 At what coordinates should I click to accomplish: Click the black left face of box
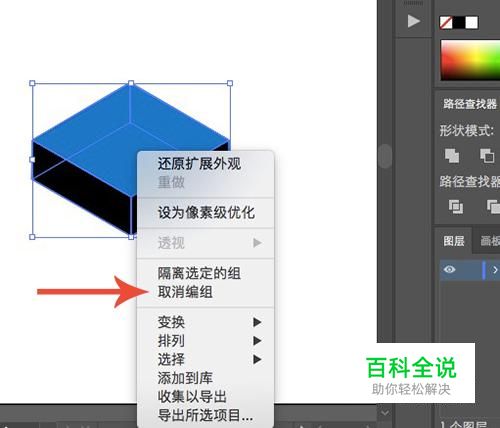(x=82, y=187)
